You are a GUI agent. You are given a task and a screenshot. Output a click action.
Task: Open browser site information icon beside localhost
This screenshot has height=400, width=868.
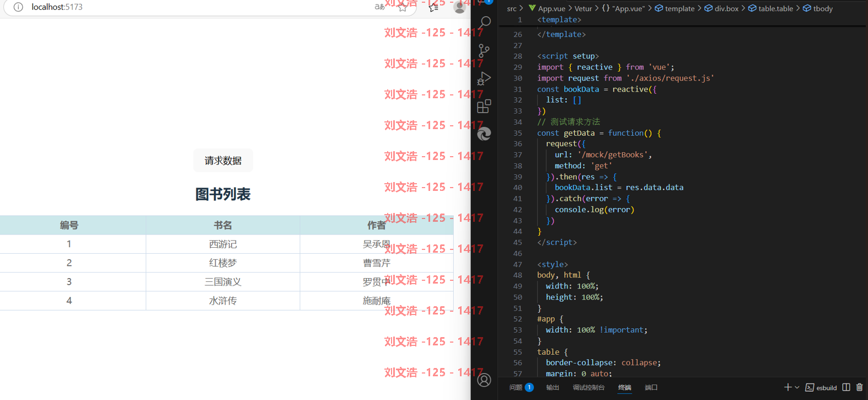[18, 7]
